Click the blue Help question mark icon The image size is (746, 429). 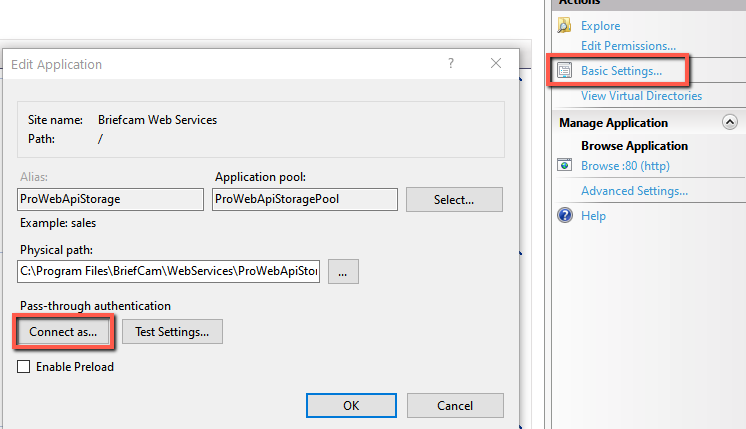tap(565, 215)
